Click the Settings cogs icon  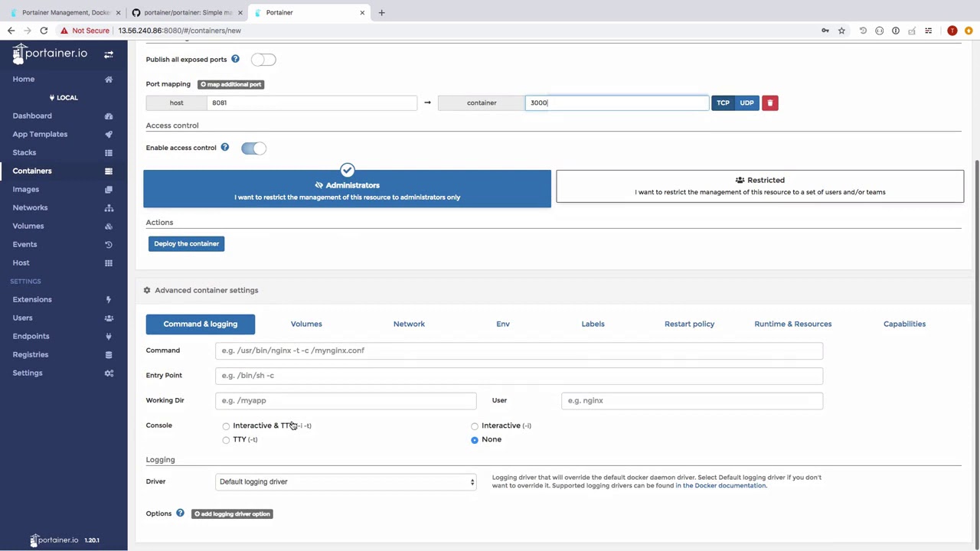[x=109, y=373]
